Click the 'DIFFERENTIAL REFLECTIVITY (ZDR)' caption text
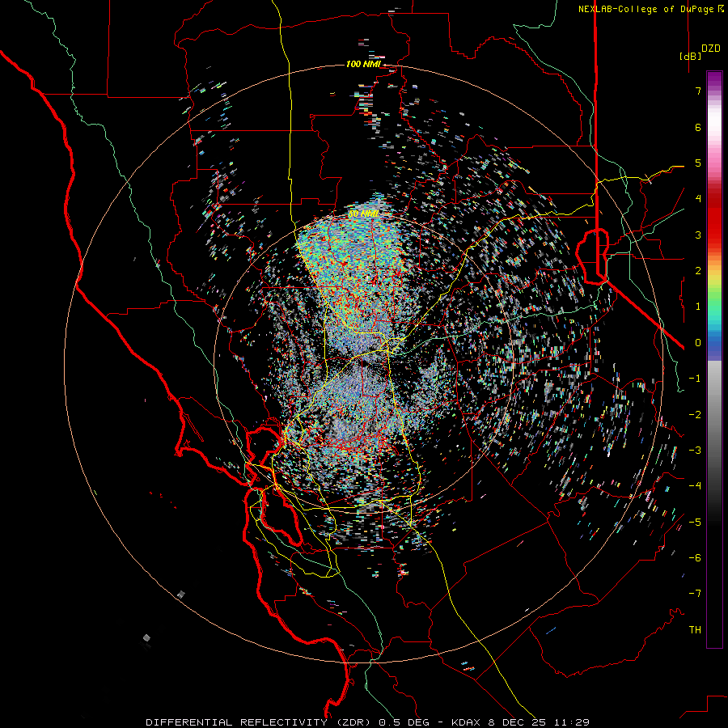 260,722
